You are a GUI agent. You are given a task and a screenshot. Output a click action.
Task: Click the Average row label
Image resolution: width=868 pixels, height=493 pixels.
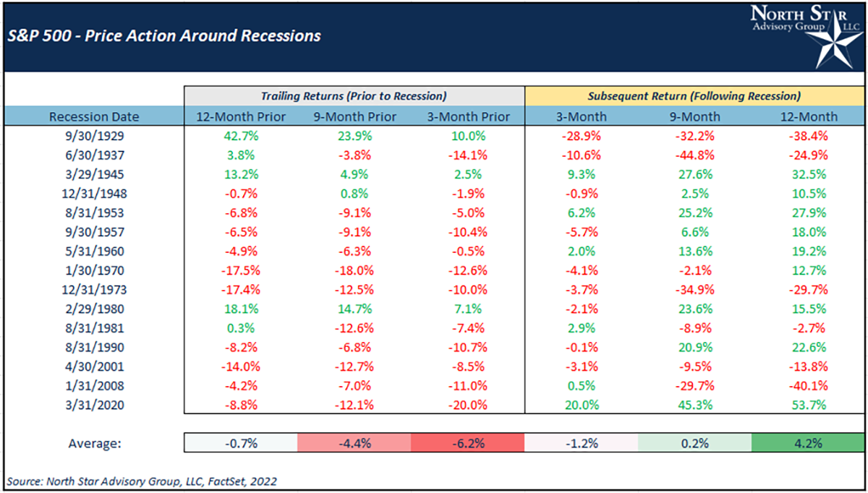coord(94,443)
